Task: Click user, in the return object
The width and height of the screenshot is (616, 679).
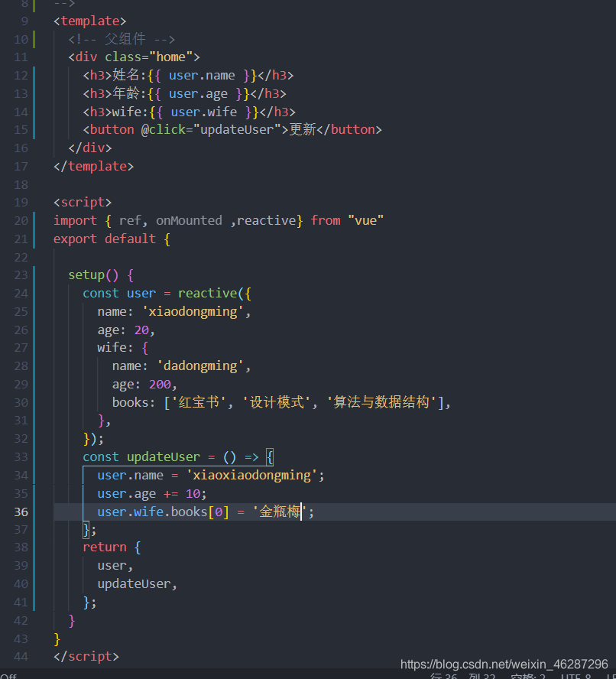Action: (115, 566)
